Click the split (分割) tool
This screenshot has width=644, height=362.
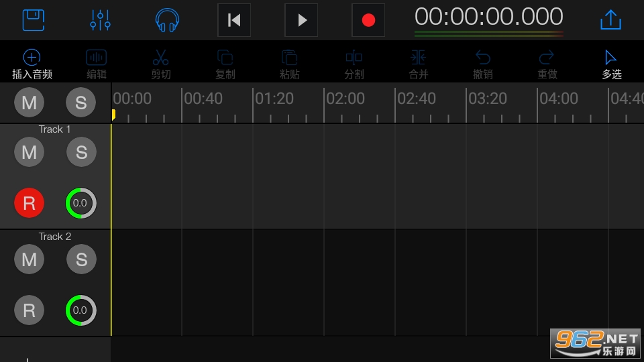354,64
